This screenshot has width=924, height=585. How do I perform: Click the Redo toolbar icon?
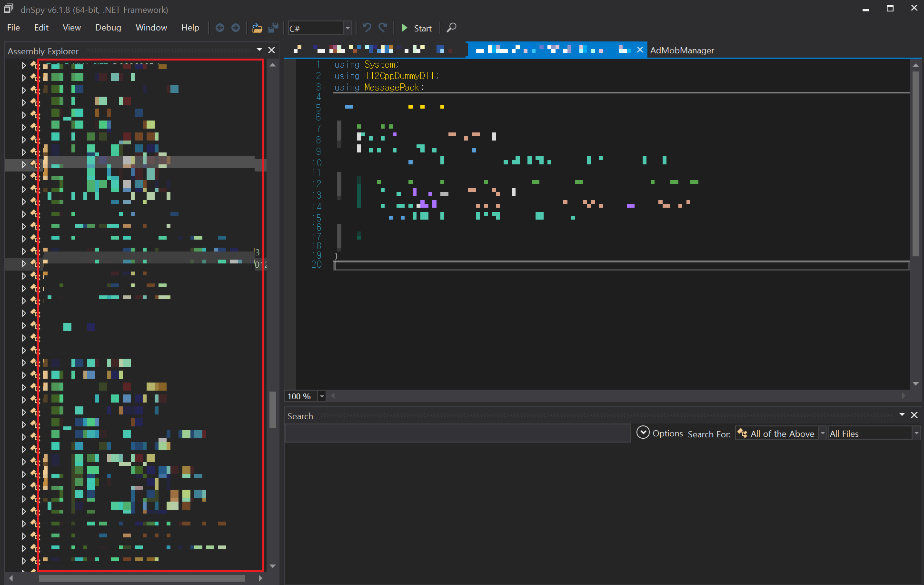[383, 28]
